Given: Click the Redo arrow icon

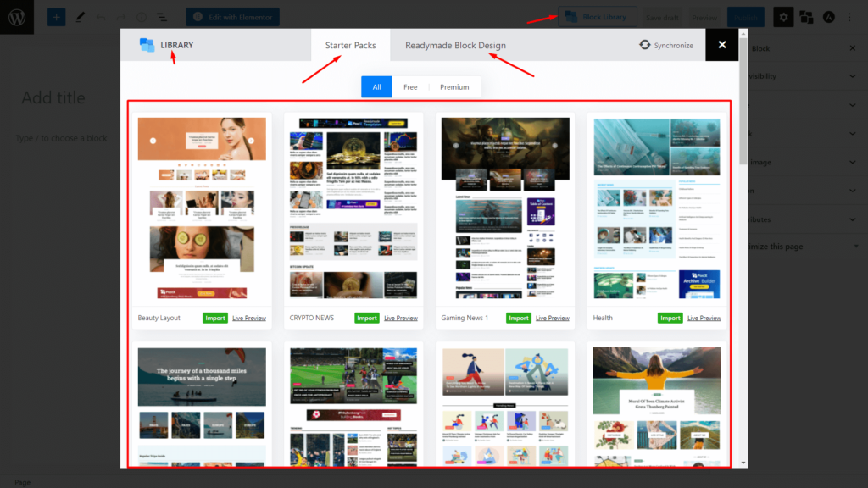Looking at the screenshot, I should point(121,18).
